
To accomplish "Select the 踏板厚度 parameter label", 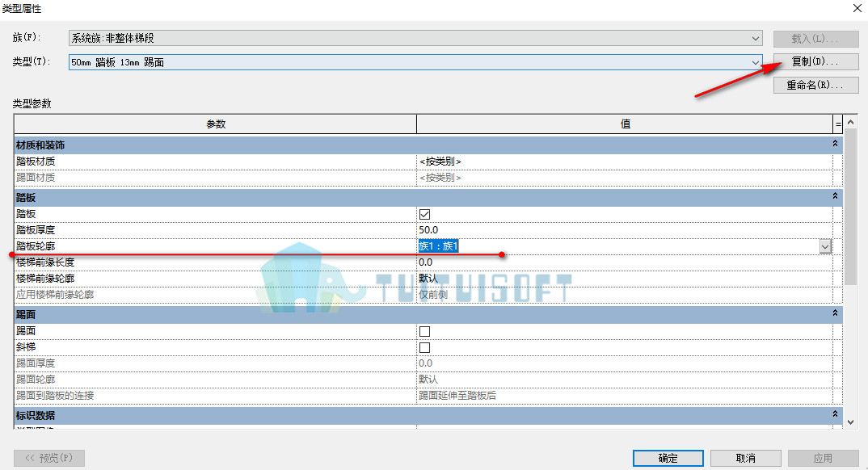I will coord(36,230).
